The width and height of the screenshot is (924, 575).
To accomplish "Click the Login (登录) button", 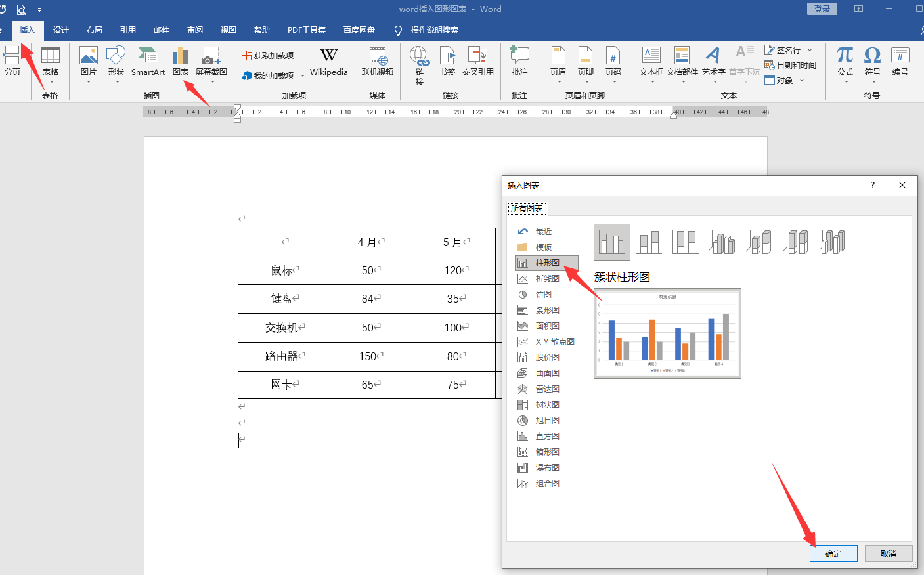I will pyautogui.click(x=822, y=9).
